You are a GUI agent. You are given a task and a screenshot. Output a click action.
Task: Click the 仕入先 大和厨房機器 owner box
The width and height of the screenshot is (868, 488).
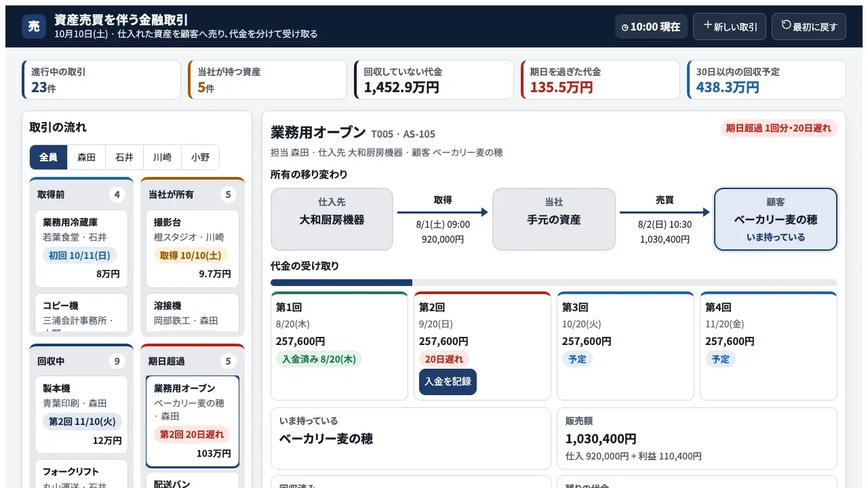pos(332,220)
